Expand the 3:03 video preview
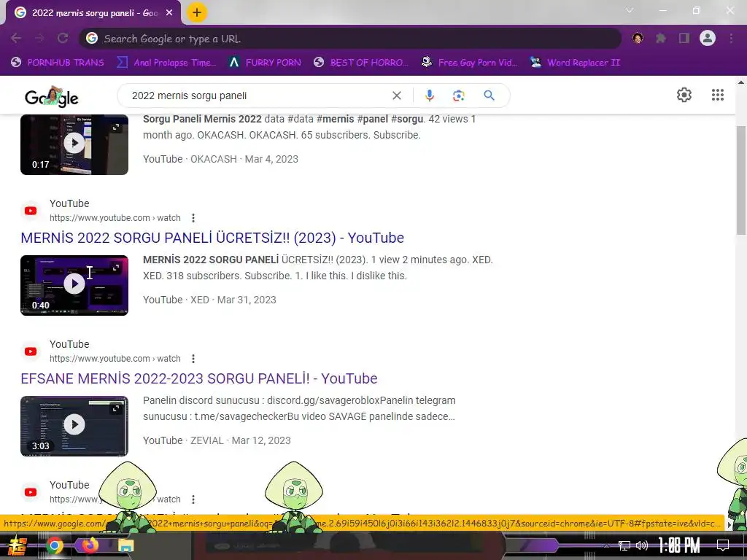 click(116, 408)
